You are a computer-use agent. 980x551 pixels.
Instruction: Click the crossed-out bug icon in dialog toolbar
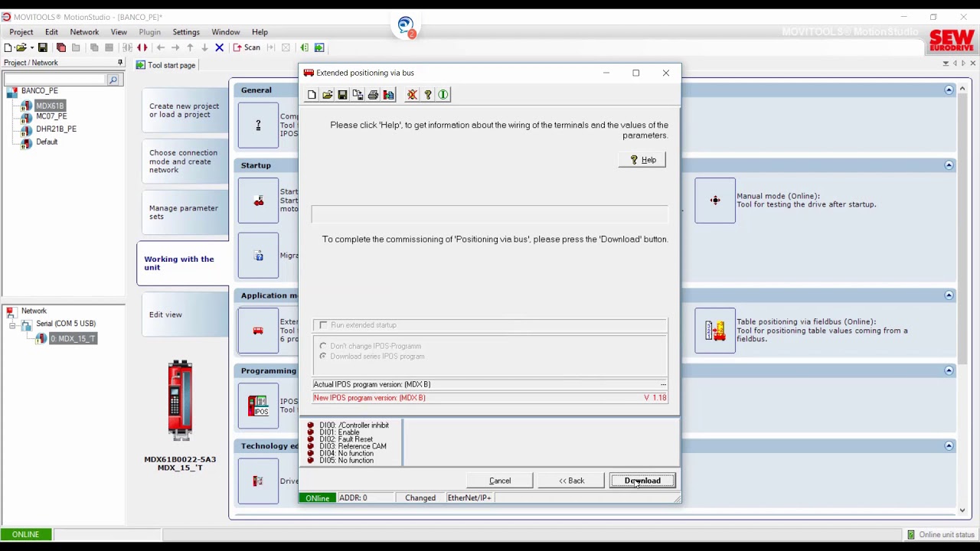click(x=412, y=95)
